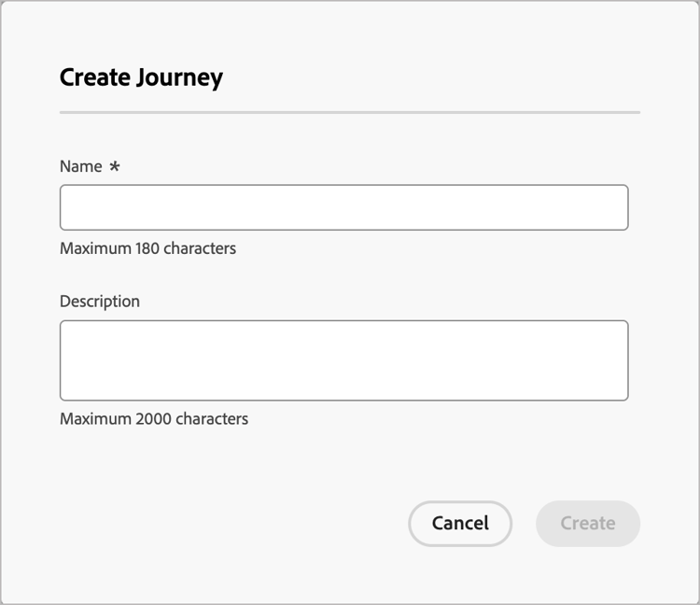Viewport: 700px width, 605px height.
Task: Click the Name input field
Action: point(343,207)
